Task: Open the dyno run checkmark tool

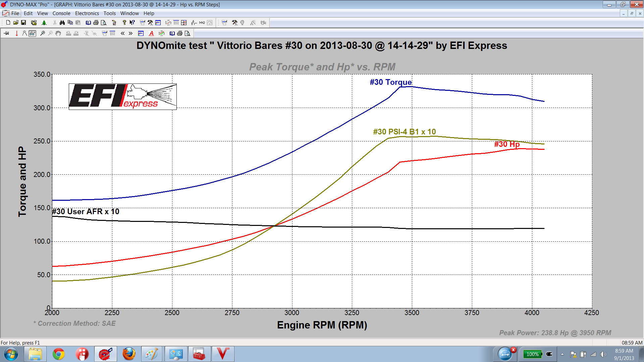Action: (114, 23)
